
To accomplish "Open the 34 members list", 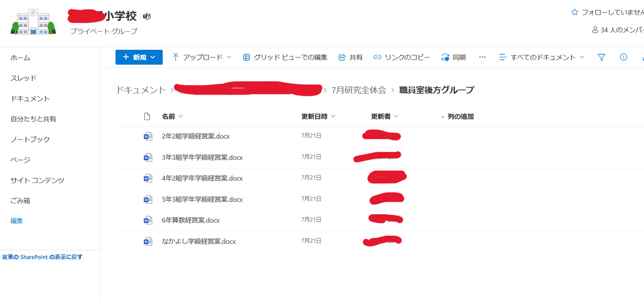I will 618,30.
